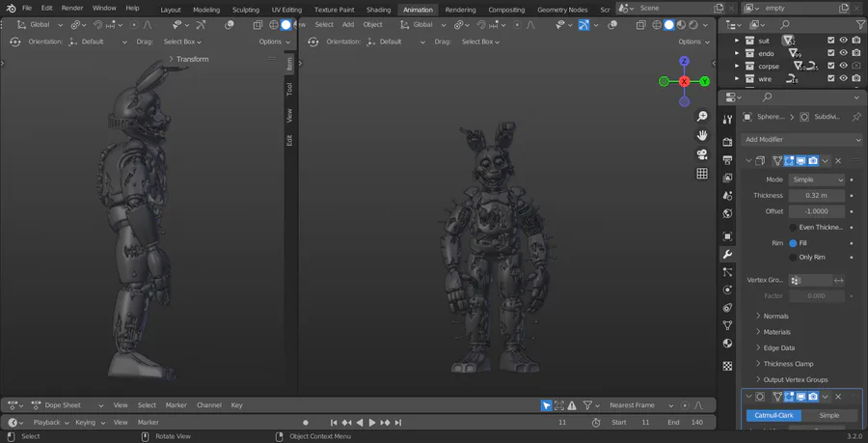Click the zoom magnifier viewport gizmo
This screenshot has height=443, width=868.
702,116
